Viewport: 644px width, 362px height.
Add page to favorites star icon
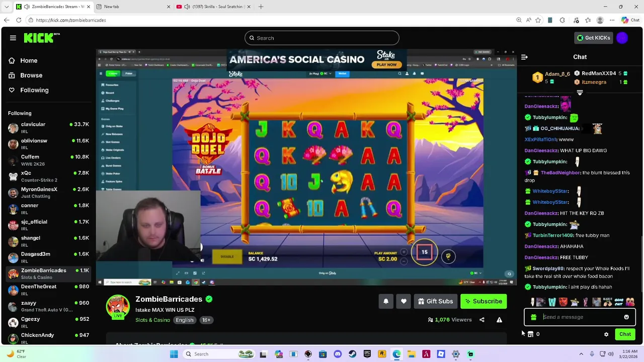538,20
